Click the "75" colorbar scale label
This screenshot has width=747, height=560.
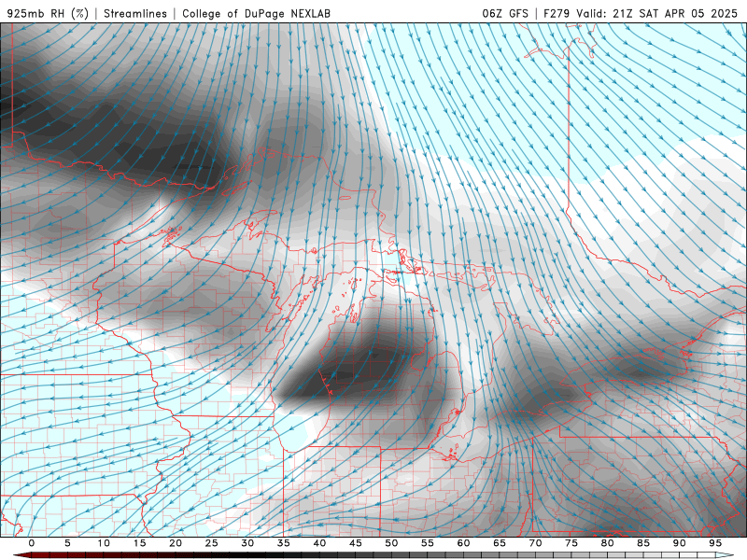[571, 543]
